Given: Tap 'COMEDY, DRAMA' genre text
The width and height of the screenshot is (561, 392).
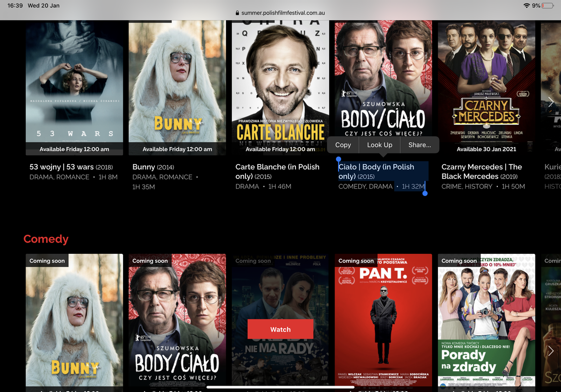Looking at the screenshot, I should [x=366, y=187].
